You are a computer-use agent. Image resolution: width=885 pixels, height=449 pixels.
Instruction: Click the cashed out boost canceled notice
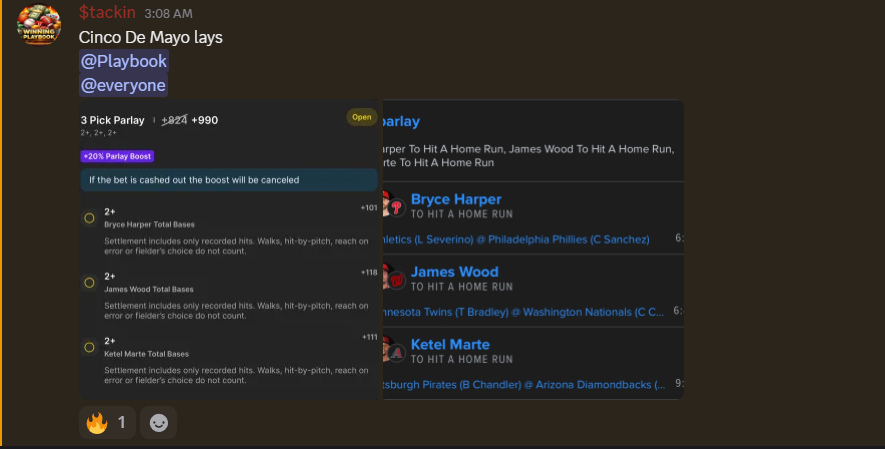point(229,180)
